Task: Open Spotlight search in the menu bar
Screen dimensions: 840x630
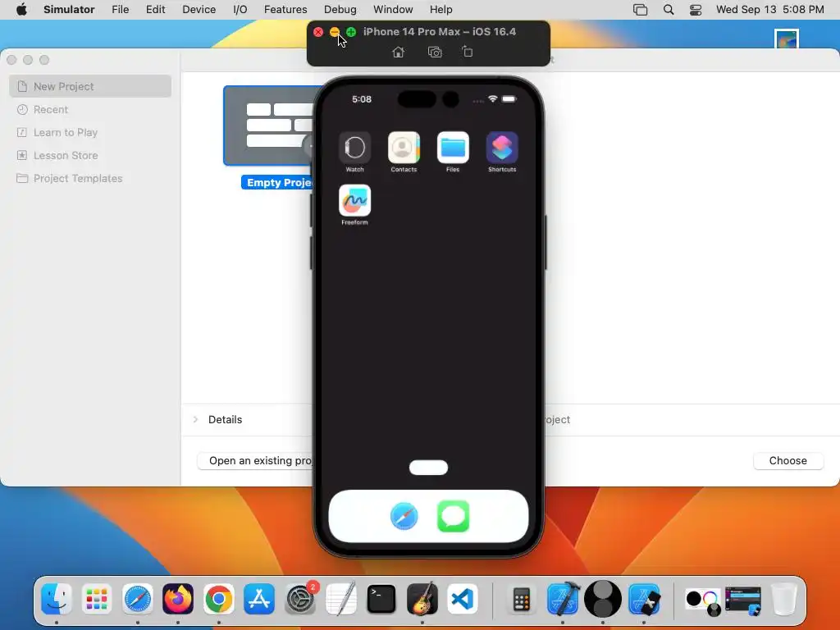Action: (x=669, y=10)
